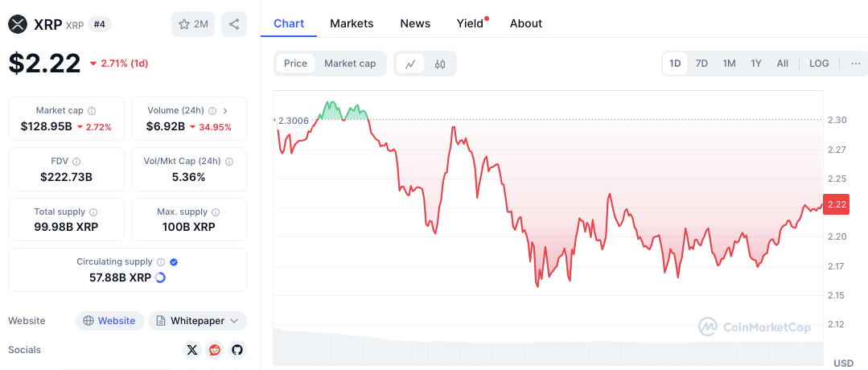Switch to candlestick chart icon
This screenshot has width=868, height=370.
(x=440, y=64)
